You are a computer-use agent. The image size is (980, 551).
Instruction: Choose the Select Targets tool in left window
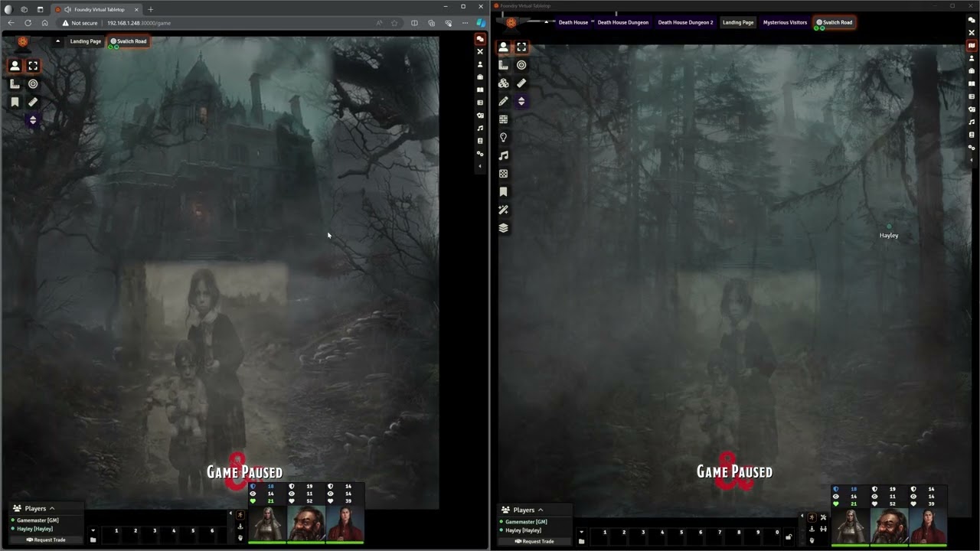click(x=33, y=84)
